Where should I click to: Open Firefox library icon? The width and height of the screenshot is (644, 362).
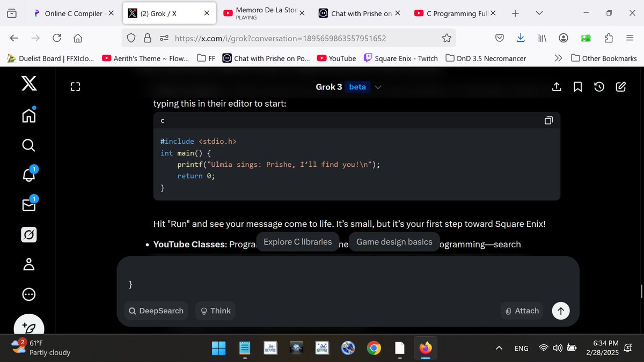coord(542,38)
